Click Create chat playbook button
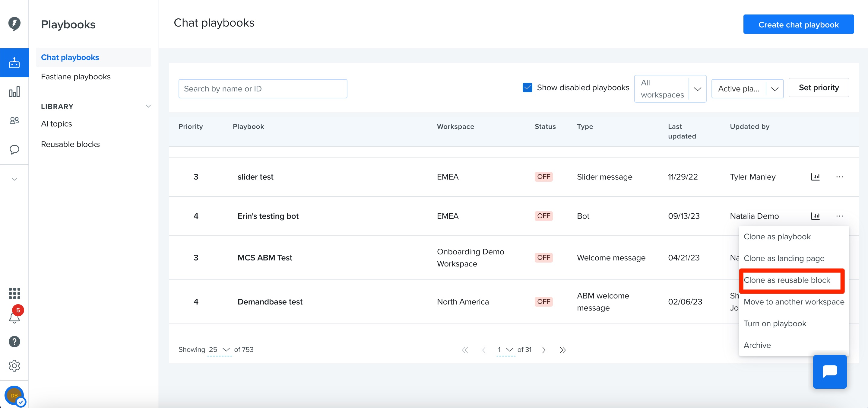Viewport: 868px width, 408px height. click(x=798, y=24)
